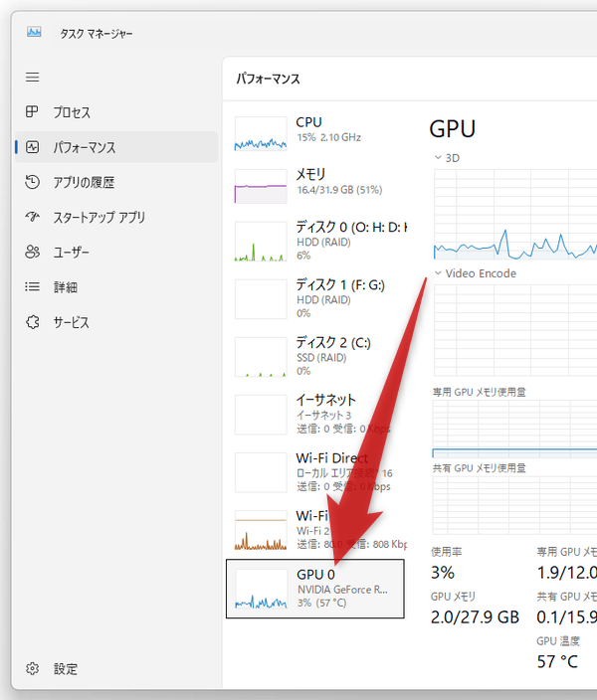Click the 設定 gear icon
This screenshot has width=597, height=700.
32,669
